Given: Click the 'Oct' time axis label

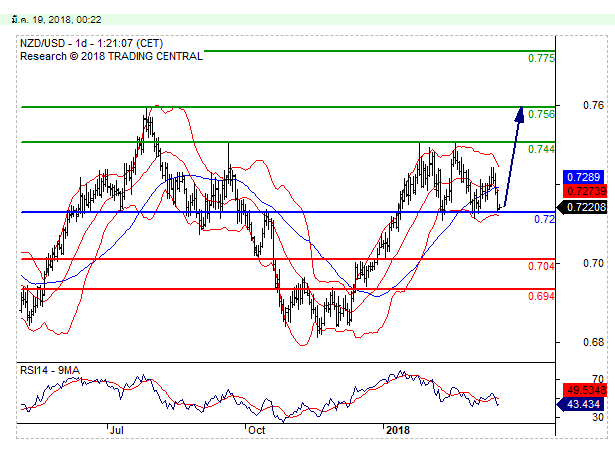Looking at the screenshot, I should coord(257,430).
